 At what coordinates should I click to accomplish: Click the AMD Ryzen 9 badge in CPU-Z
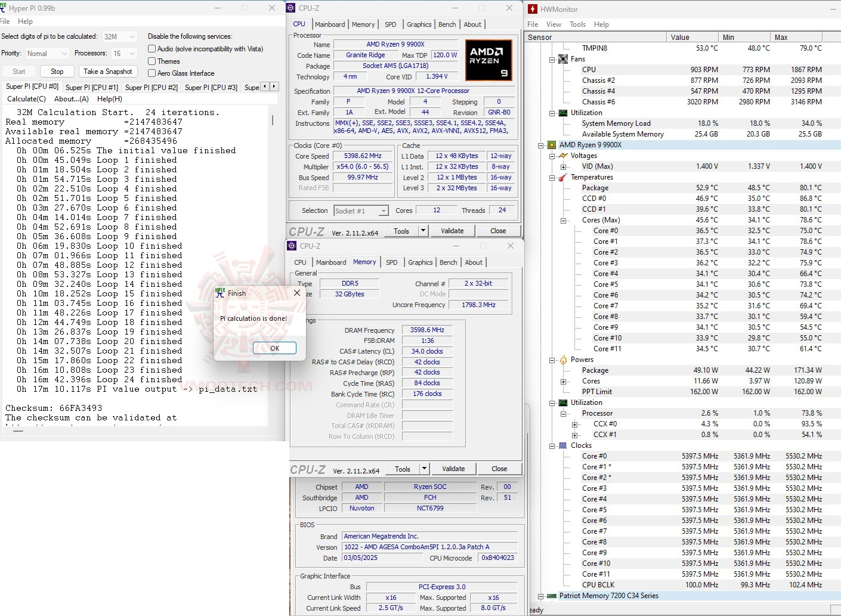pyautogui.click(x=488, y=60)
